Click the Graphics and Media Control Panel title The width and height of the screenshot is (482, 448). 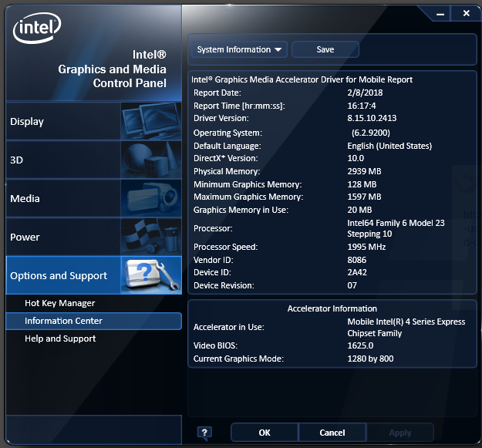112,69
